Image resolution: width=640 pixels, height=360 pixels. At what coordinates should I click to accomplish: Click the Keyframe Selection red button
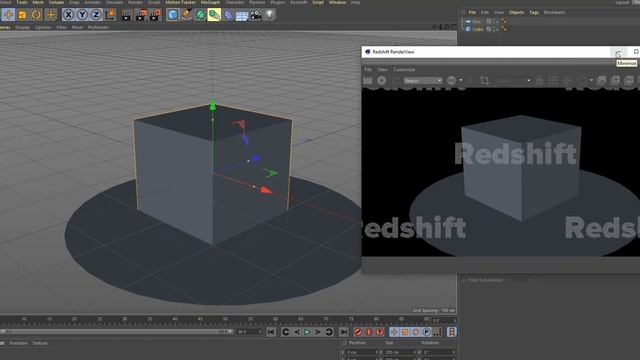point(380,332)
